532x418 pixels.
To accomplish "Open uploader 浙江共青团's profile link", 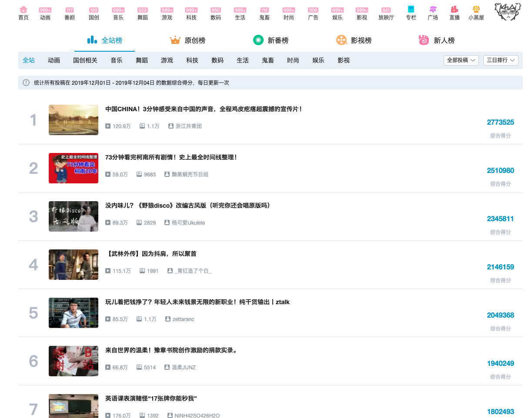I will [x=188, y=126].
